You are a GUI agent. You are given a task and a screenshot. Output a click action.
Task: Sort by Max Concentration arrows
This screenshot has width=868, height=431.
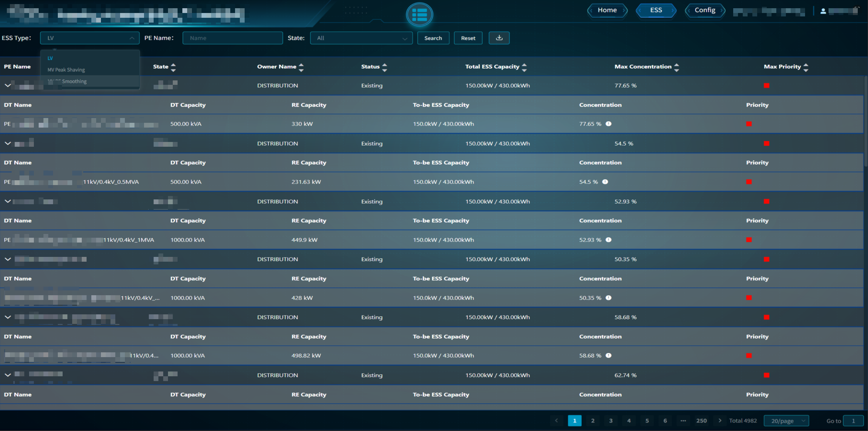676,67
